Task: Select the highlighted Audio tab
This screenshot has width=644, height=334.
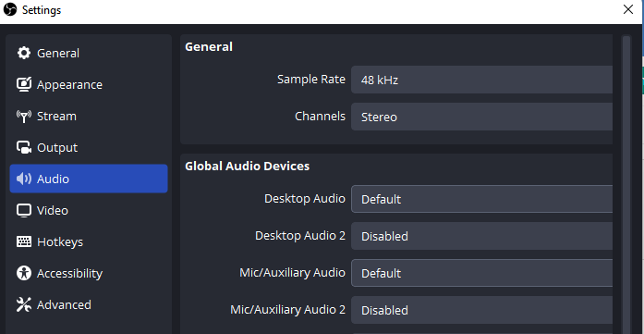Action: pos(89,179)
